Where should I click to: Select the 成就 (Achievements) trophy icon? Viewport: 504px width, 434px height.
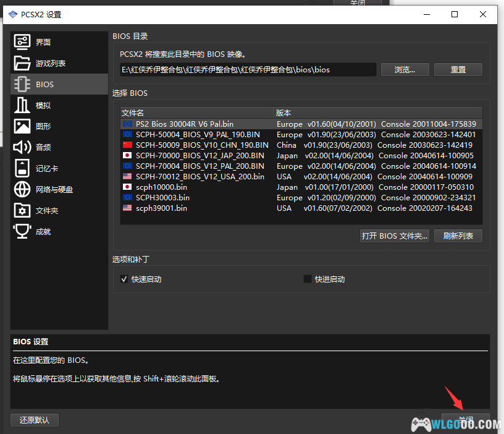pyautogui.click(x=22, y=231)
